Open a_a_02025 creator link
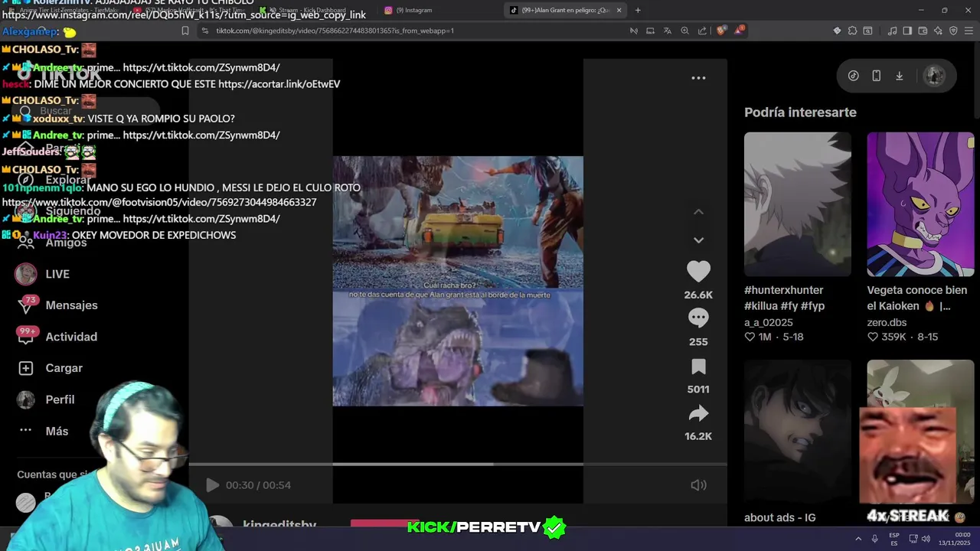The image size is (980, 551). 769,323
